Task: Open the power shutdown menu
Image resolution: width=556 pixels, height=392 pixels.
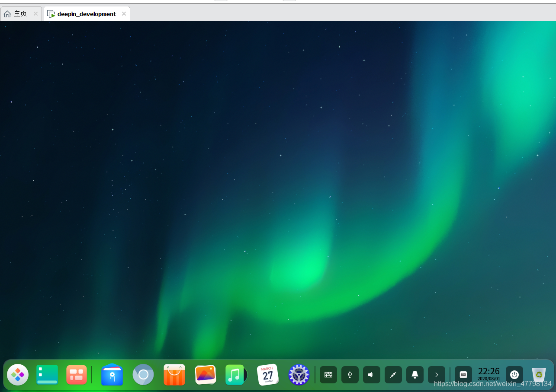Action: (514, 375)
